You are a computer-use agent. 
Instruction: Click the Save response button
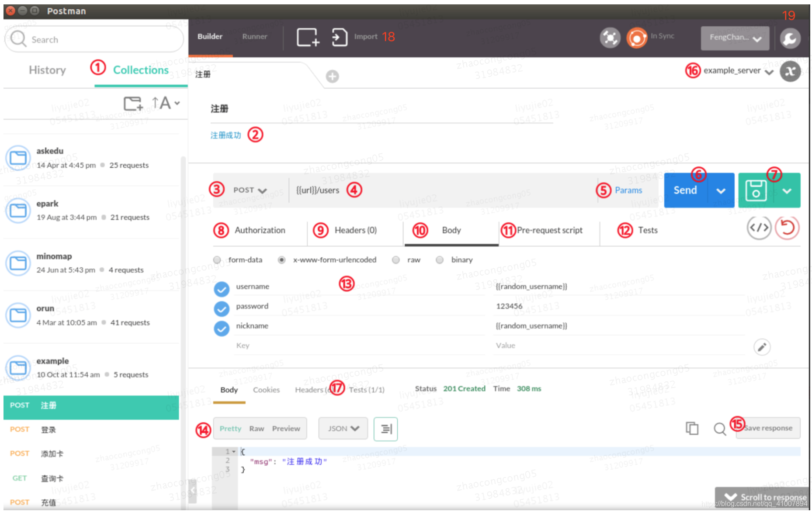coord(768,428)
